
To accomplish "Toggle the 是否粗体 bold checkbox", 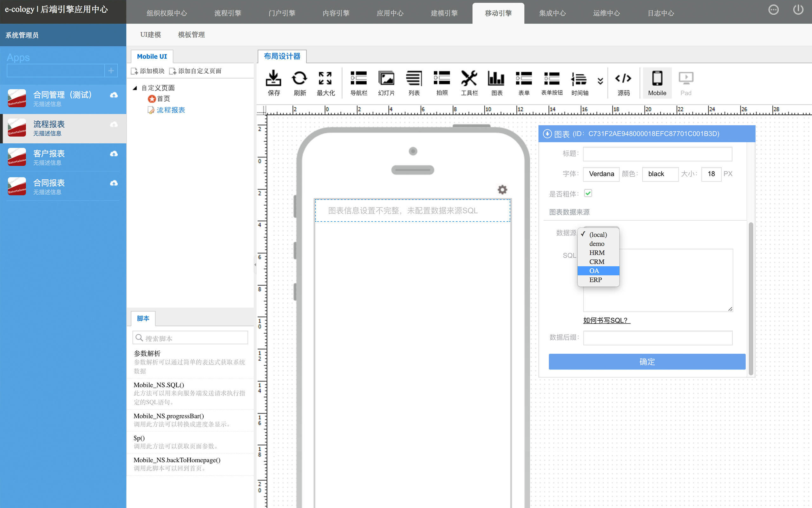I will [588, 193].
